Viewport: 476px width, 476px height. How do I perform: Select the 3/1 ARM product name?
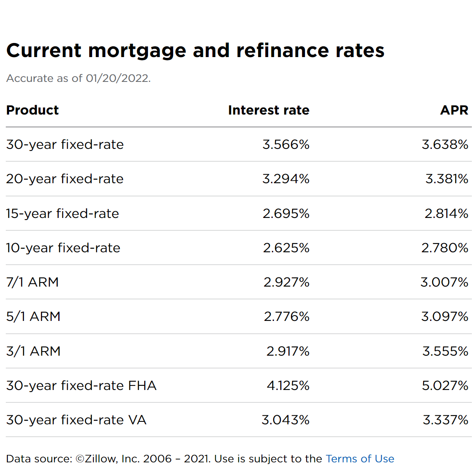click(x=33, y=351)
